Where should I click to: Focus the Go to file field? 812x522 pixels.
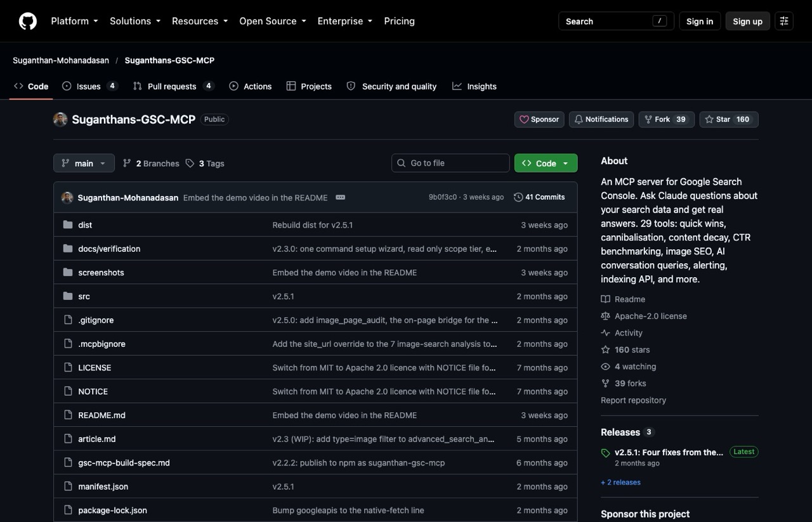[x=450, y=163]
